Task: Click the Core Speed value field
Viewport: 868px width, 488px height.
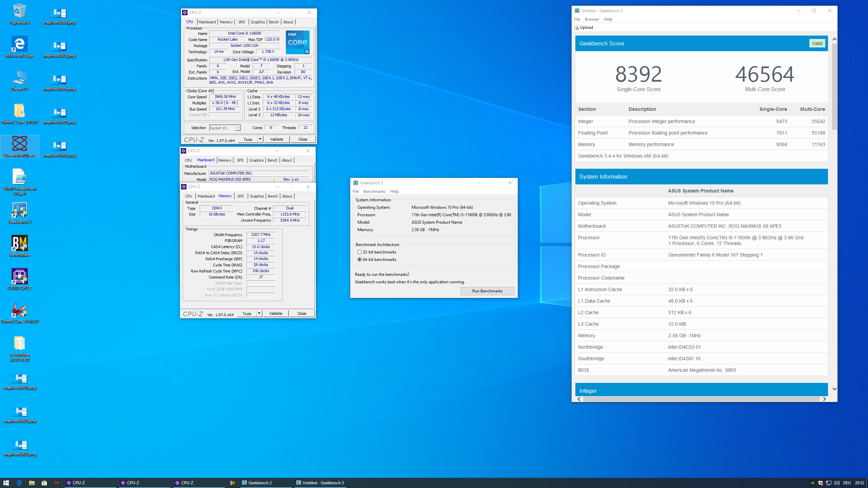Action: [x=225, y=97]
